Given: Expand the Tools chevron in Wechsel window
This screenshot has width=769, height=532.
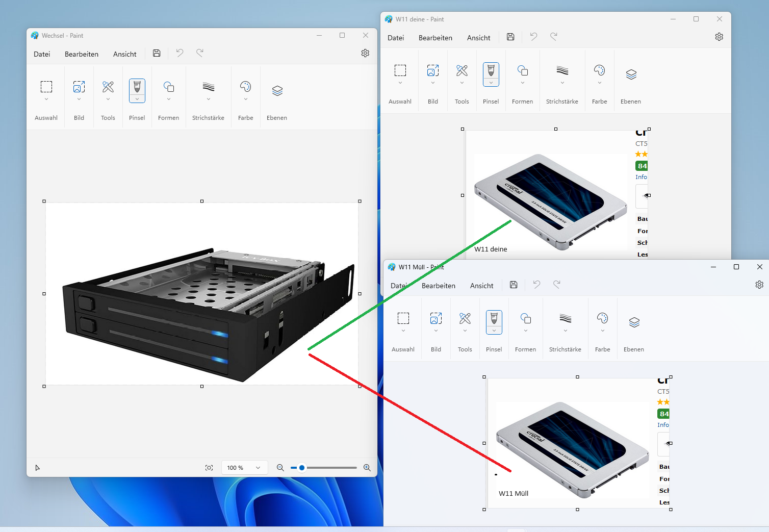Looking at the screenshot, I should coord(108,99).
